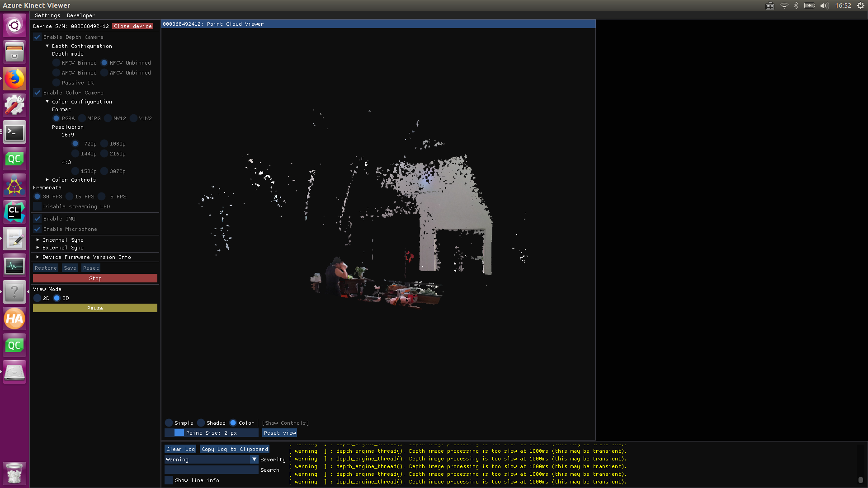Screen dimensions: 868x488
Task: Open the Wi-Fi network indicator
Action: 784,5
